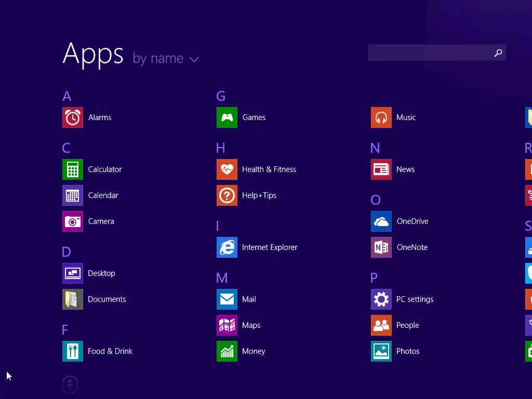Expand the 'by name' sort dropdown
This screenshot has height=399, width=532.
[x=166, y=59]
